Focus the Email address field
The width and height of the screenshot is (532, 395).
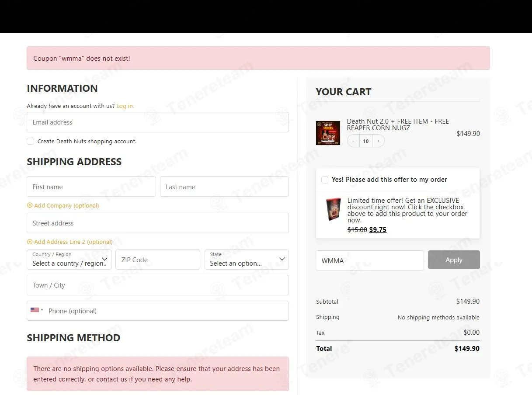coord(157,122)
